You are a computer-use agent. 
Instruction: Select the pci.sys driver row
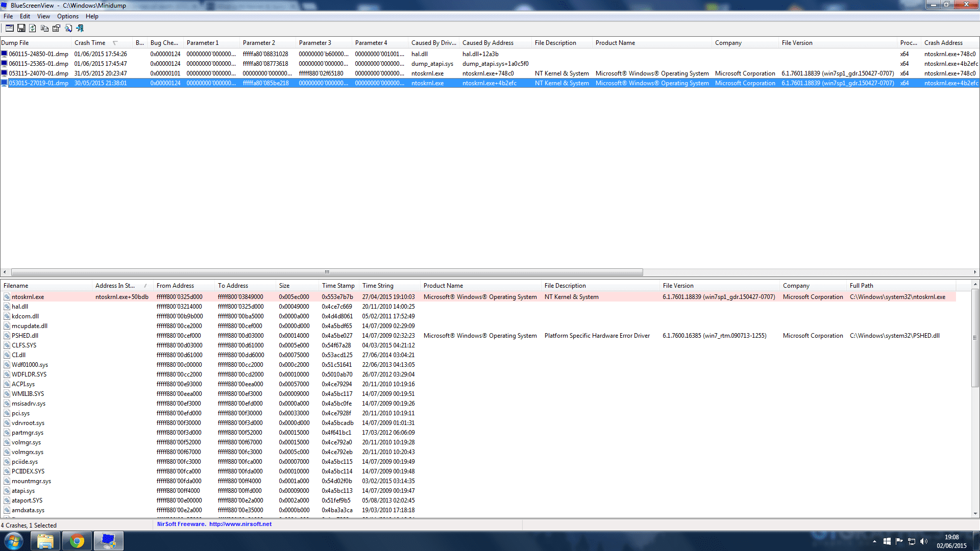(479, 413)
